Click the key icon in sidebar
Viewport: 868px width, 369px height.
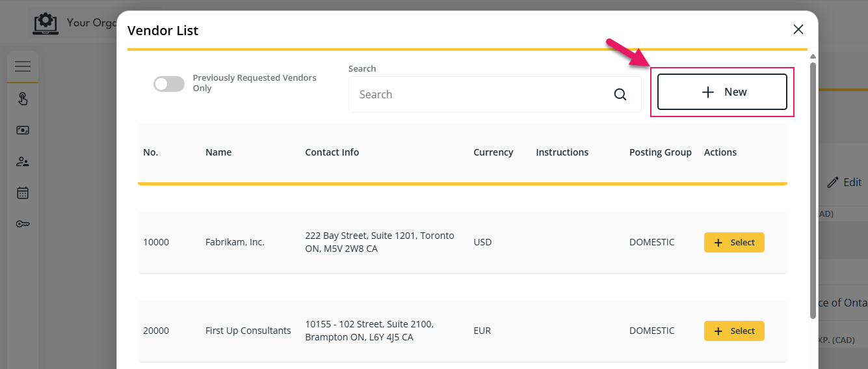click(x=23, y=224)
